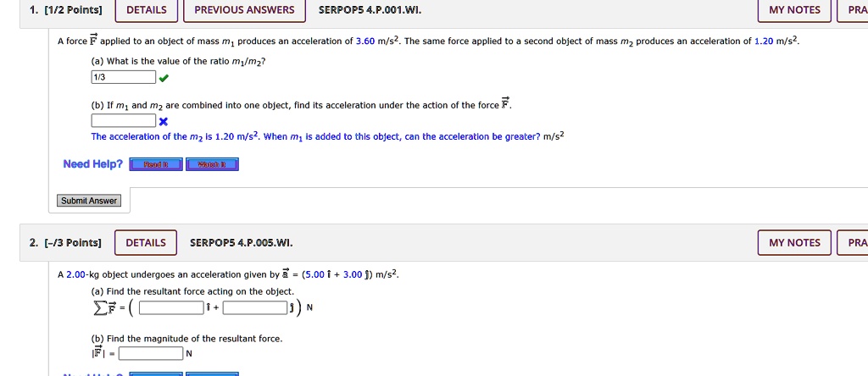Click the green correct-answer checkmark icon

click(164, 79)
